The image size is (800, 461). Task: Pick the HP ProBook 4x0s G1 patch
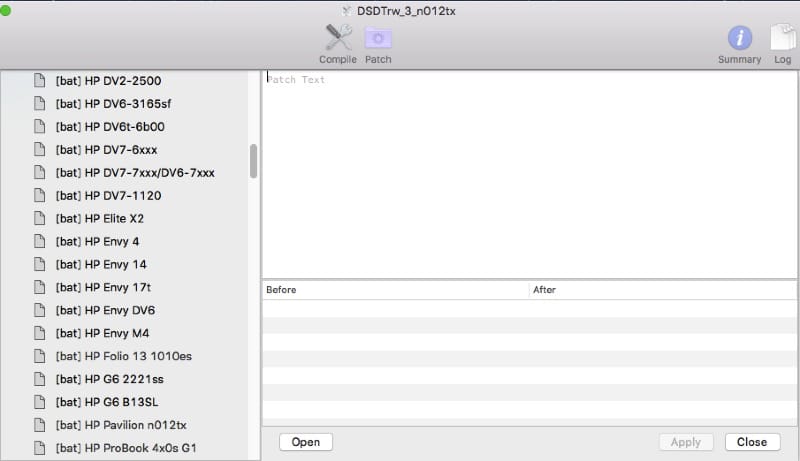(x=126, y=448)
